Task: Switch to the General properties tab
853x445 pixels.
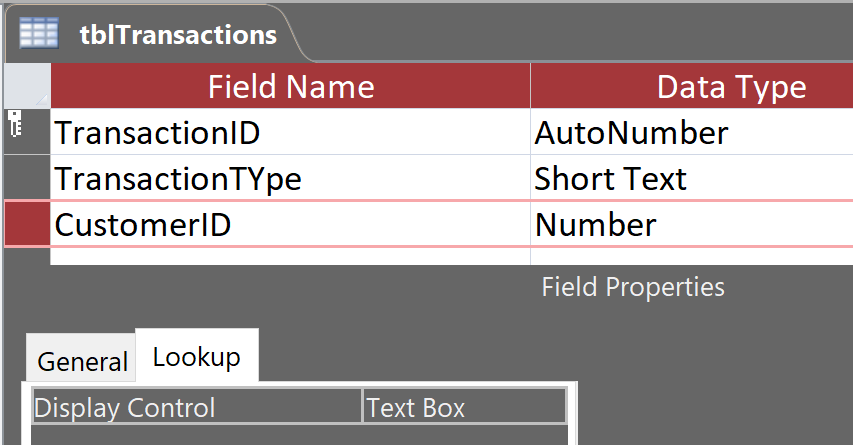Action: pyautogui.click(x=82, y=361)
